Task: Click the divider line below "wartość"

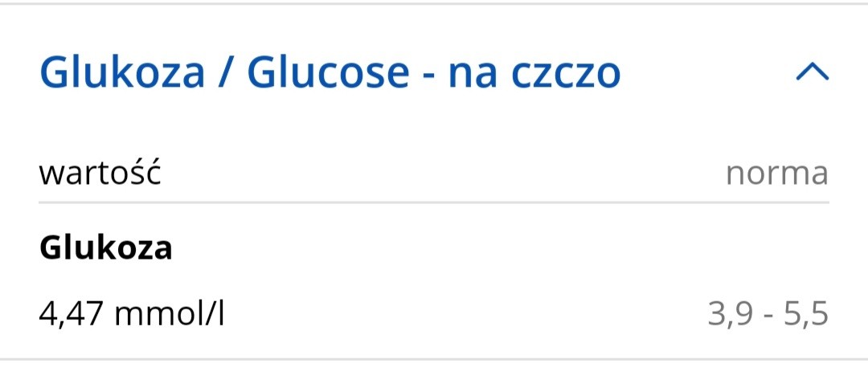Action: coord(434,202)
